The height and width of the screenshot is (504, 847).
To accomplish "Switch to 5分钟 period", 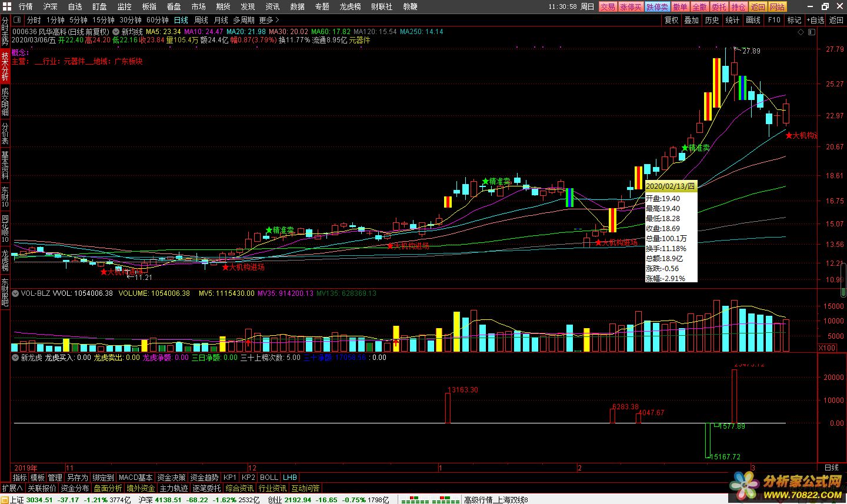I will pos(79,20).
